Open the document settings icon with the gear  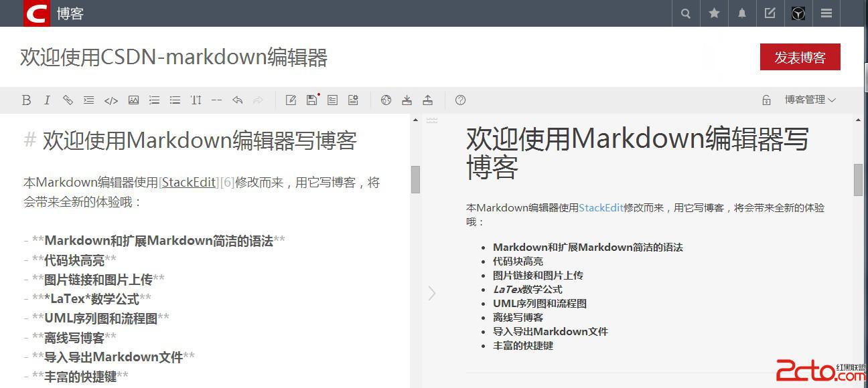click(353, 100)
